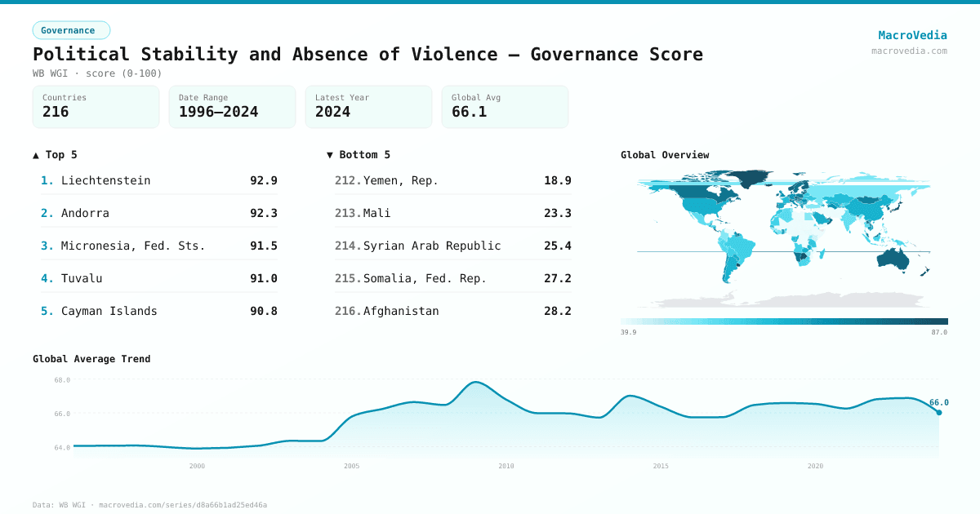980x514 pixels.
Task: Click the 2000 label on the trend axis
Action: (197, 465)
